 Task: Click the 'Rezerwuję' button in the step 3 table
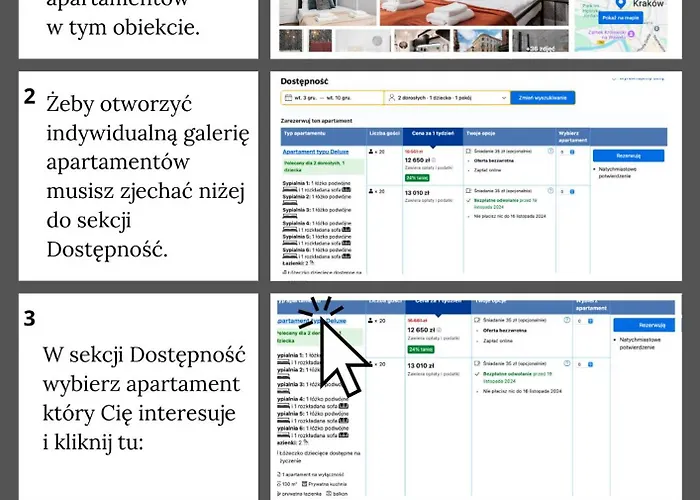(x=644, y=325)
